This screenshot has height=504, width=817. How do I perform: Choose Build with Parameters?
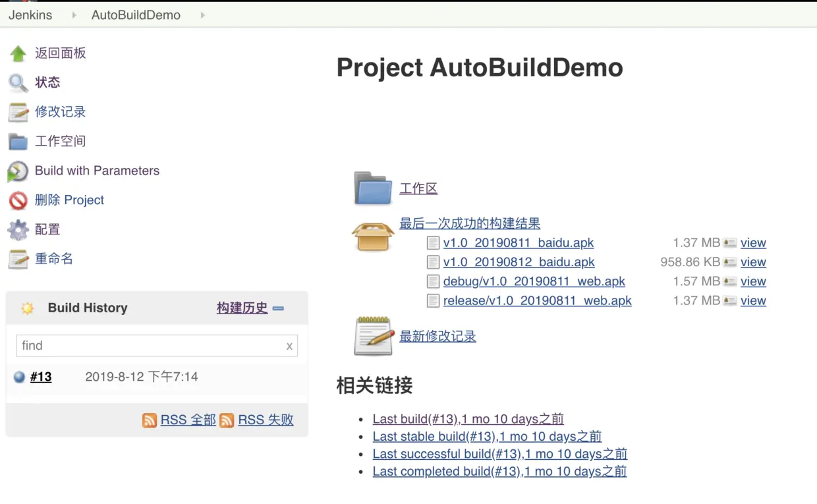tap(98, 171)
